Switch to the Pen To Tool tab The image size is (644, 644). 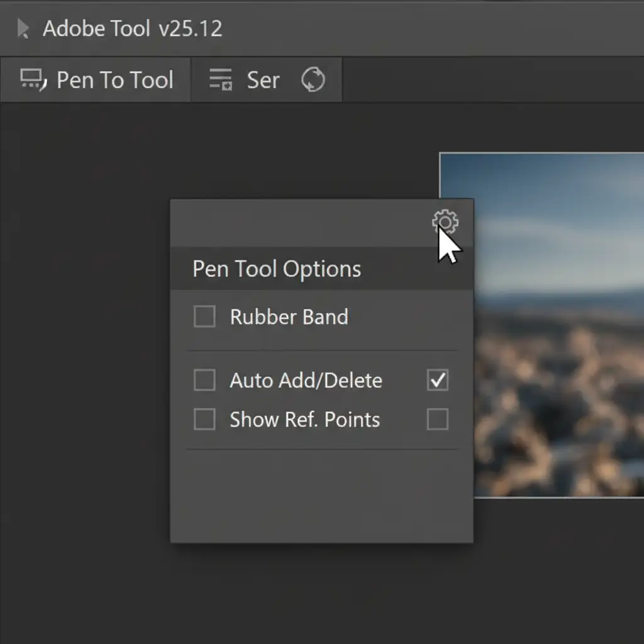click(x=114, y=80)
